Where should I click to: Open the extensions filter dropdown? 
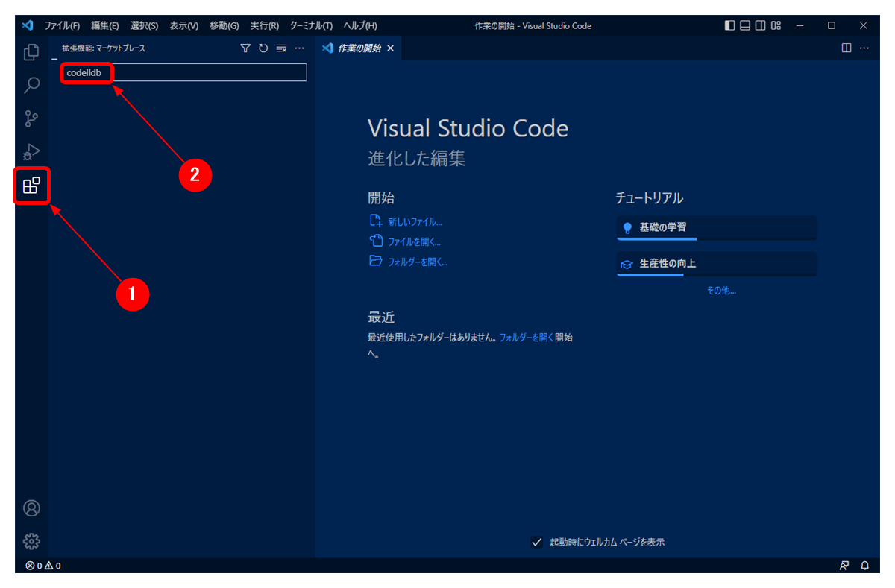point(245,48)
